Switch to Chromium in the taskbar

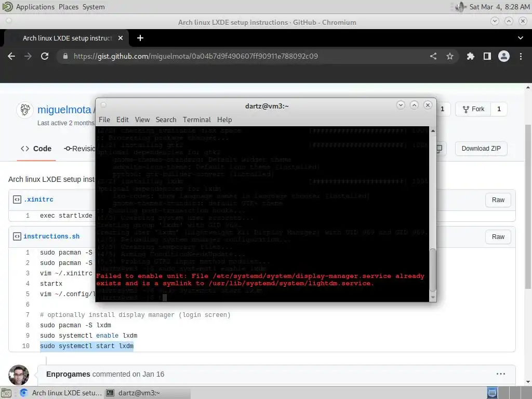(61, 393)
